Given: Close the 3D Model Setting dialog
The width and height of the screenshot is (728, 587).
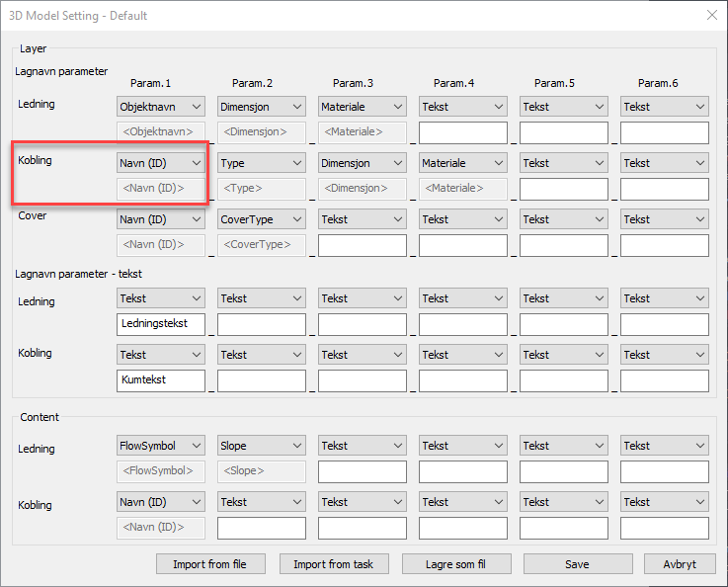Looking at the screenshot, I should 711,15.
